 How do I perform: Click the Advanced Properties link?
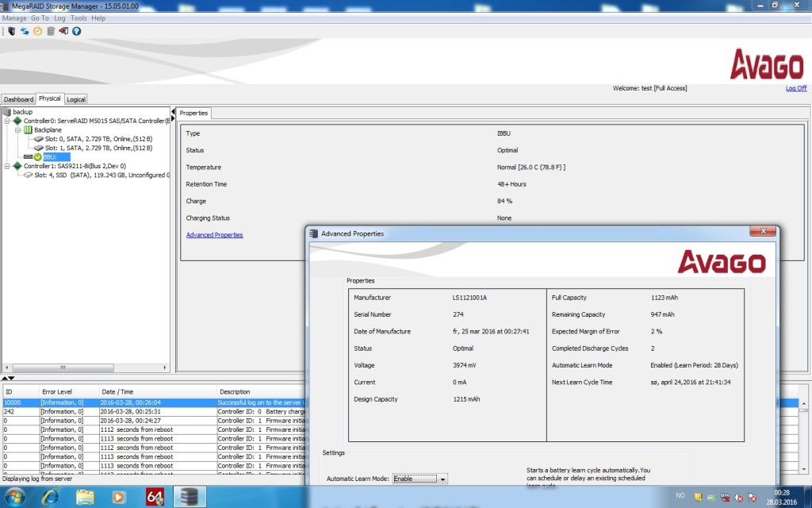coord(214,235)
